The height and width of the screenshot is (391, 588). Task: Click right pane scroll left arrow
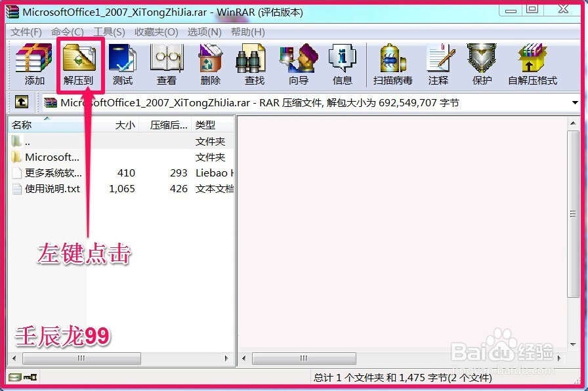click(243, 358)
